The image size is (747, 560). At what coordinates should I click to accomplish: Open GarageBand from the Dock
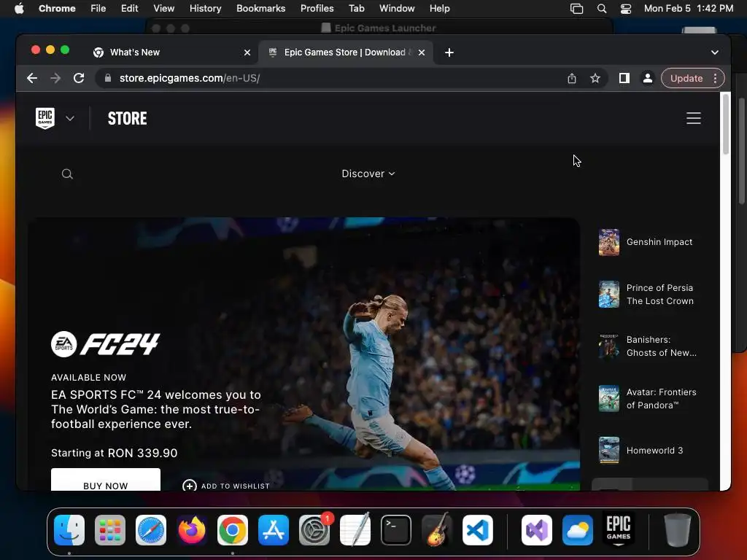[437, 530]
